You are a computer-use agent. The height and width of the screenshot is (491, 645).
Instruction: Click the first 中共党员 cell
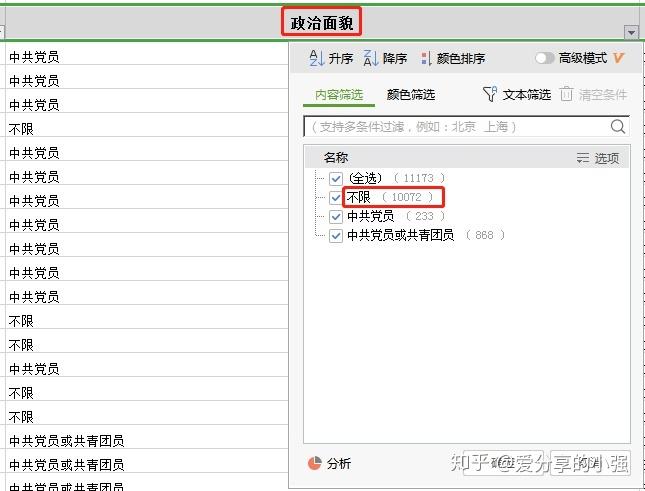point(146,57)
